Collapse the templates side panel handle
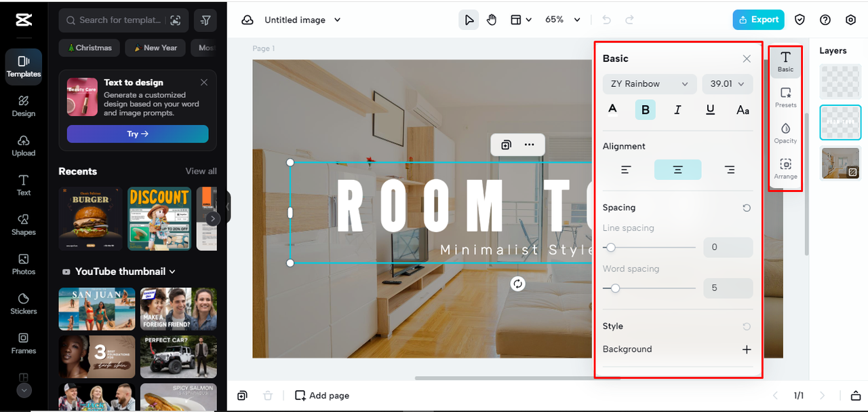 point(229,206)
